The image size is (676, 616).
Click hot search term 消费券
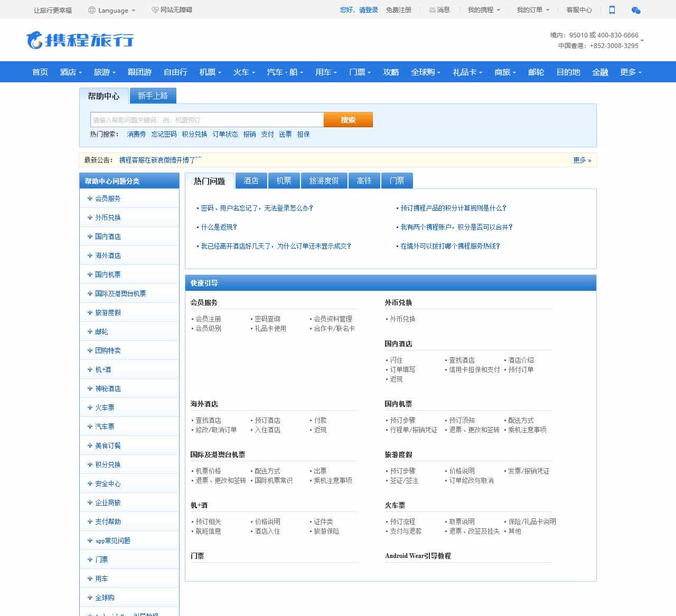tap(136, 134)
